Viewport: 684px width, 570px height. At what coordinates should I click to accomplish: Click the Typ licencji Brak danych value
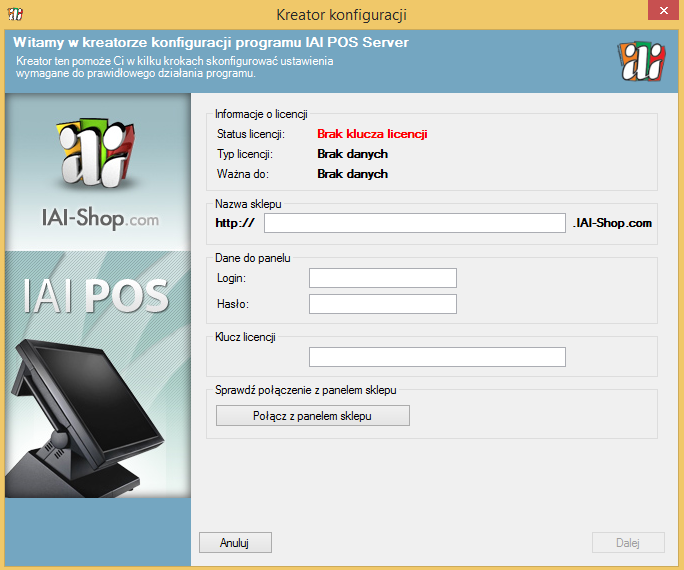pos(352,154)
